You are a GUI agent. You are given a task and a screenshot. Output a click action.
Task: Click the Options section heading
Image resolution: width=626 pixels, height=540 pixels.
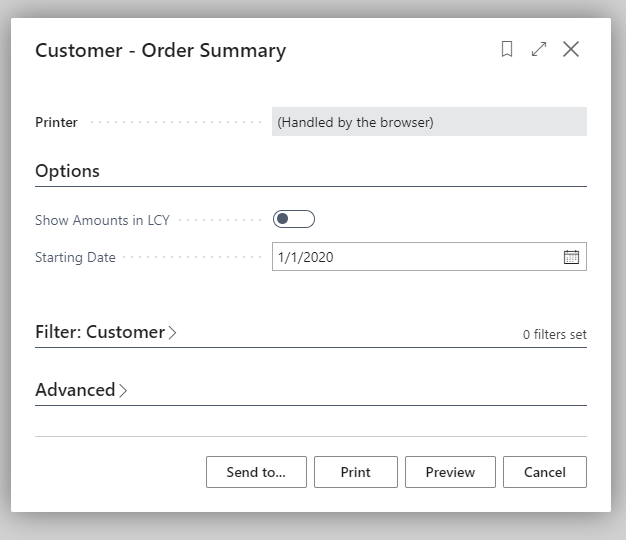(x=67, y=171)
